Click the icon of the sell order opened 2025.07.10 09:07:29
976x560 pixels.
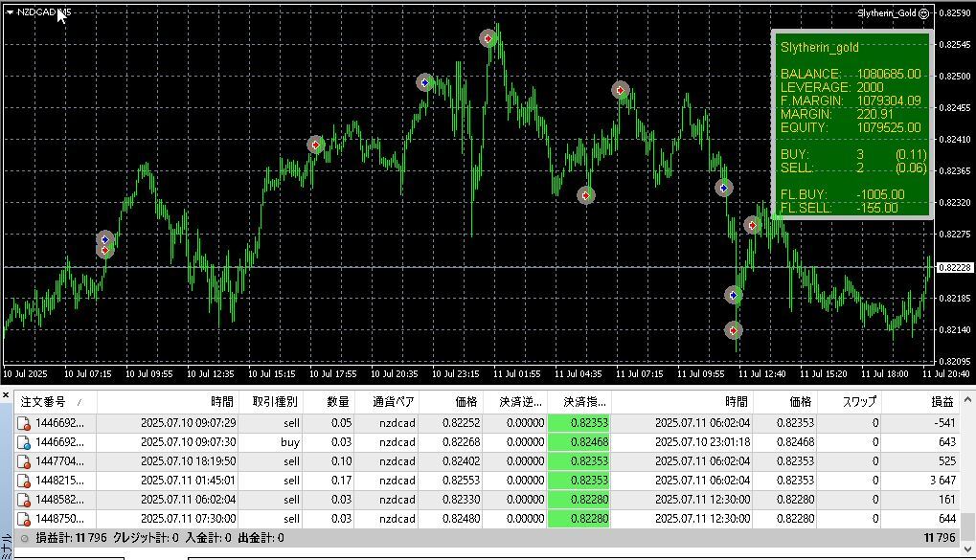tap(24, 424)
